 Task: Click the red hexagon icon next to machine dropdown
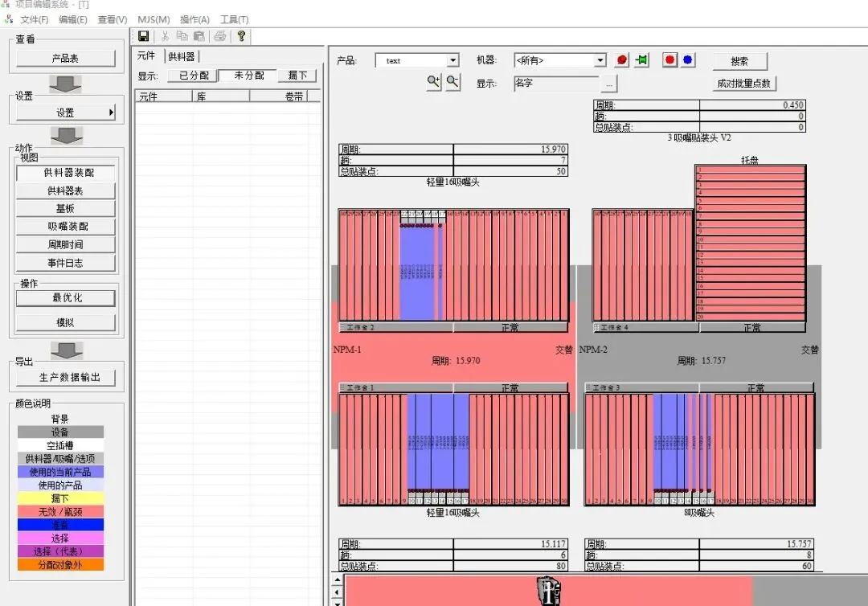coord(622,59)
